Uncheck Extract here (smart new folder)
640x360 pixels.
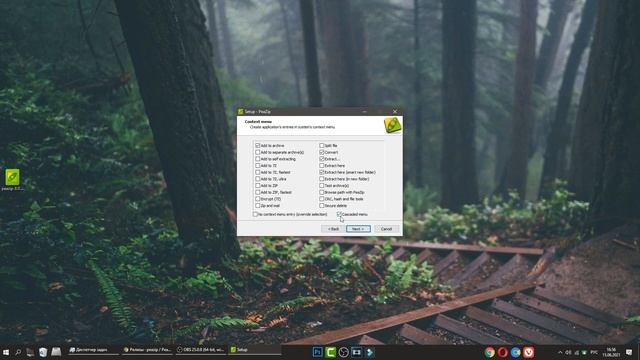tap(322, 172)
